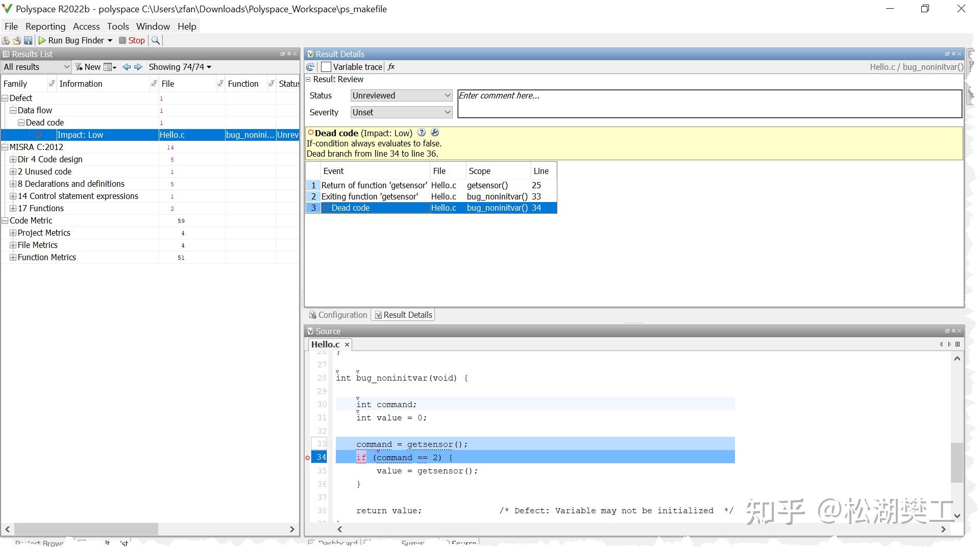Open the All results filter dropdown
This screenshot has width=980, height=551.
point(36,67)
